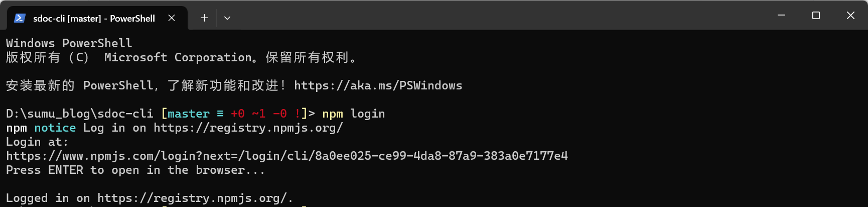Click the cyan 'notice' word

click(55, 128)
